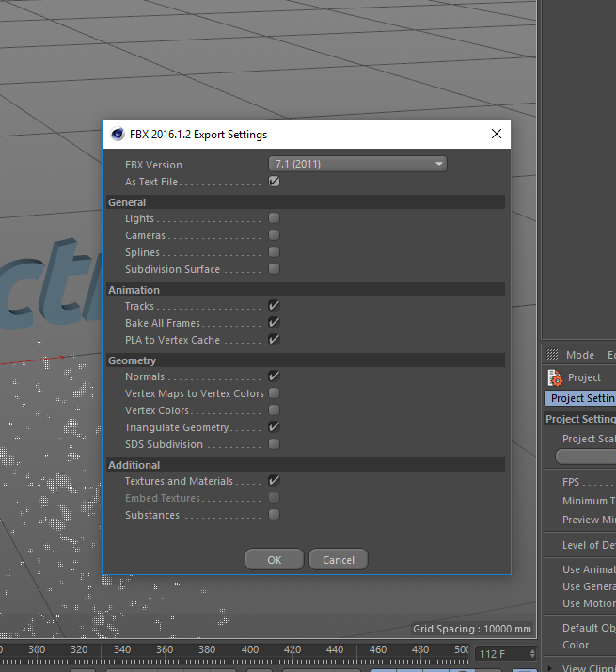Click frame 460 on the timeline ruler

(x=377, y=649)
